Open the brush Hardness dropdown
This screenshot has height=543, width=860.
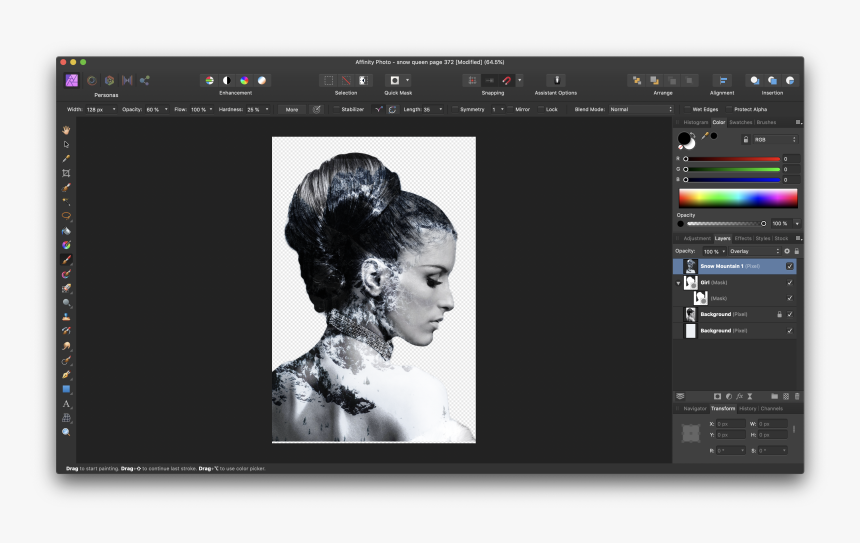tap(267, 109)
